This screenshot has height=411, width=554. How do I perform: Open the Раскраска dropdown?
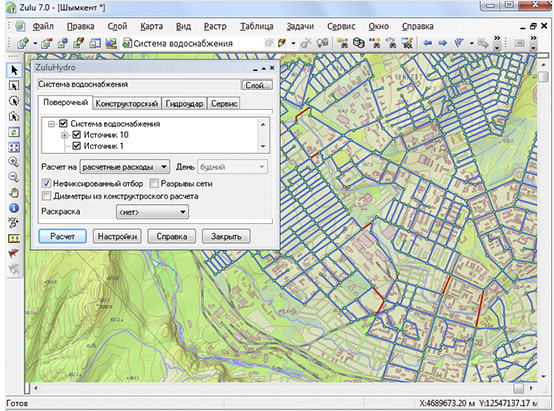(x=152, y=212)
